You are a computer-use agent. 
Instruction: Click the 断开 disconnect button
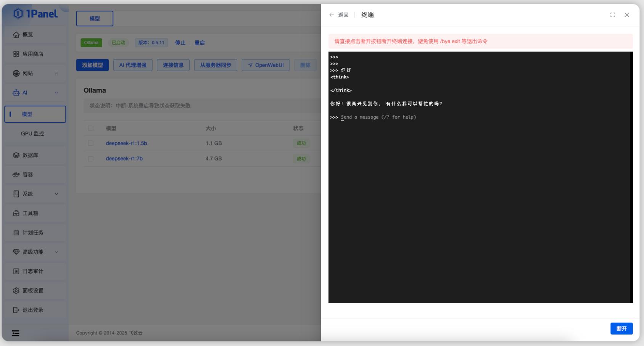pyautogui.click(x=621, y=328)
